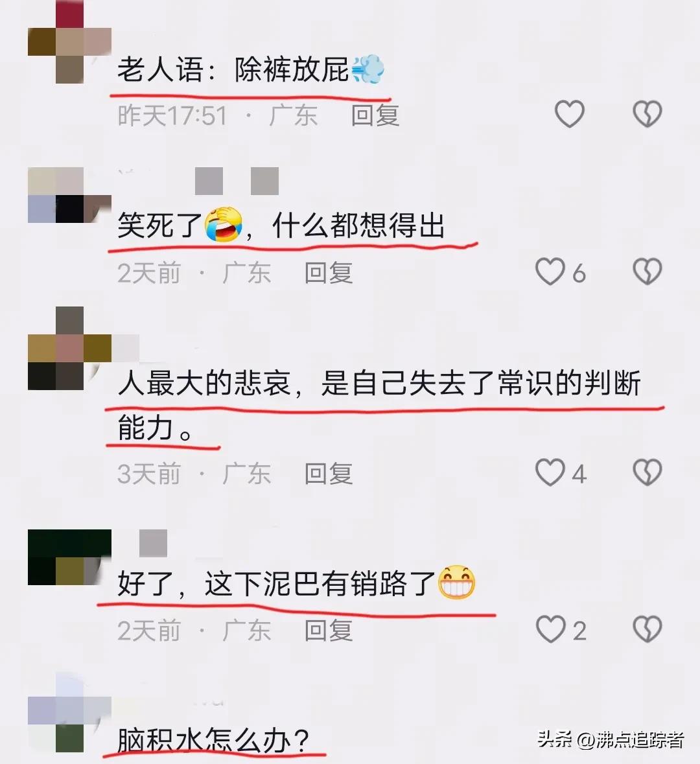
Task: Reply to the 除裤放屁 comment
Action: [x=375, y=115]
